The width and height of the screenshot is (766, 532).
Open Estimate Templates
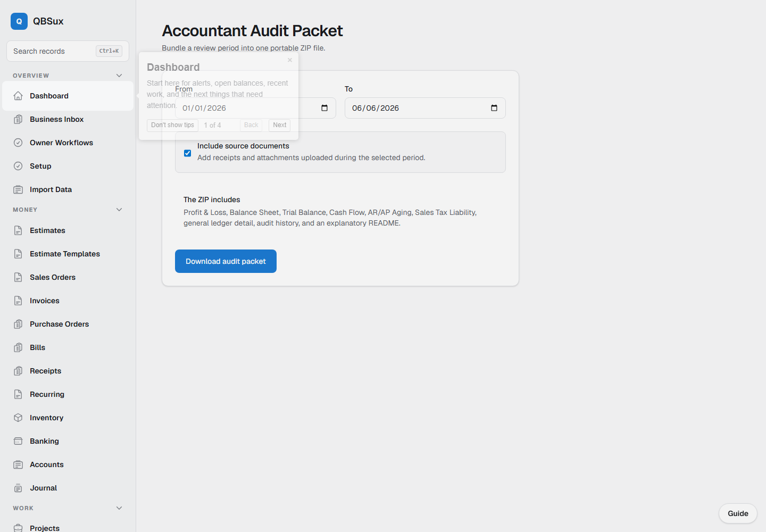68,254
